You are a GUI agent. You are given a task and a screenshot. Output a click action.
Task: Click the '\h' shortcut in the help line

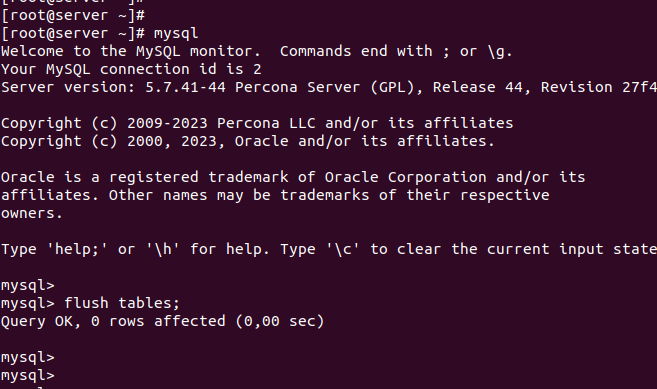pyautogui.click(x=163, y=249)
